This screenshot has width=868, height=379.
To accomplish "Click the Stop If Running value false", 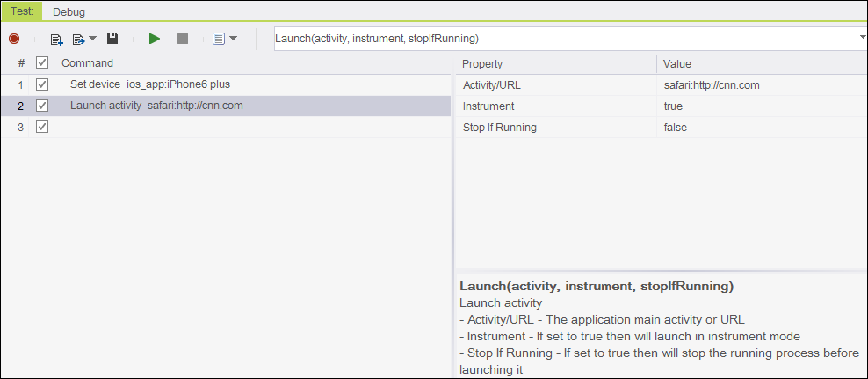I will pyautogui.click(x=676, y=128).
